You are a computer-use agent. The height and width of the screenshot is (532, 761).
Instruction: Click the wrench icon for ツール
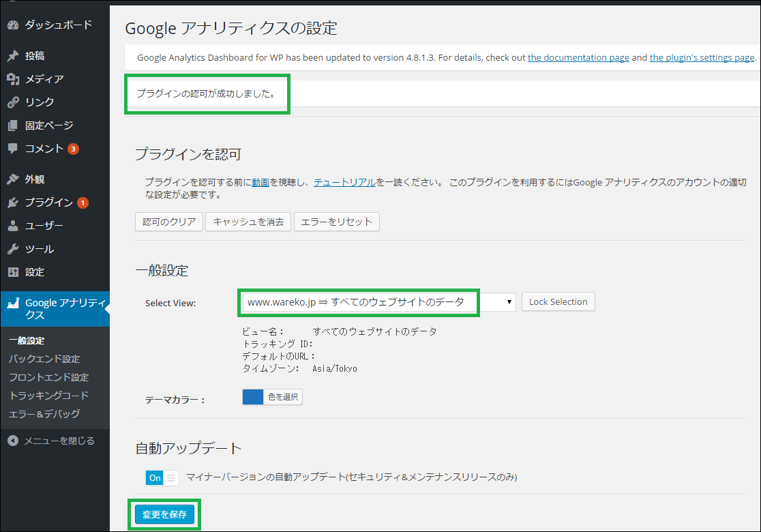coord(13,249)
